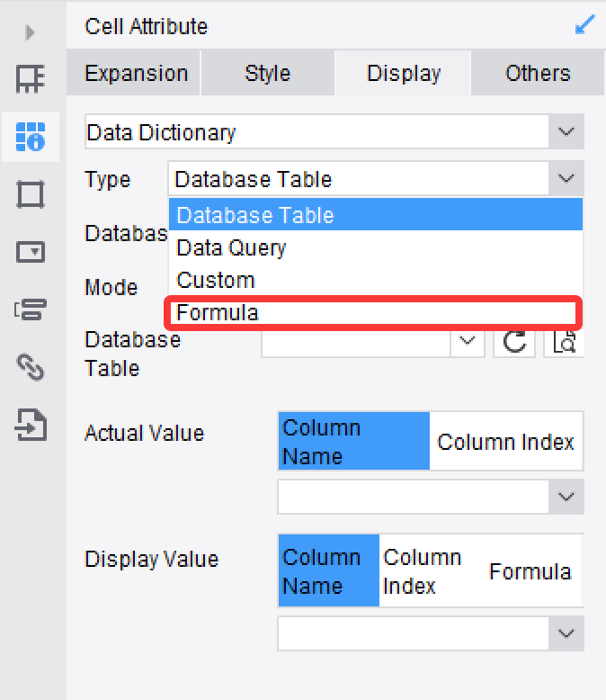Choose Custom in Type list
This screenshot has width=606, height=700.
pos(376,280)
